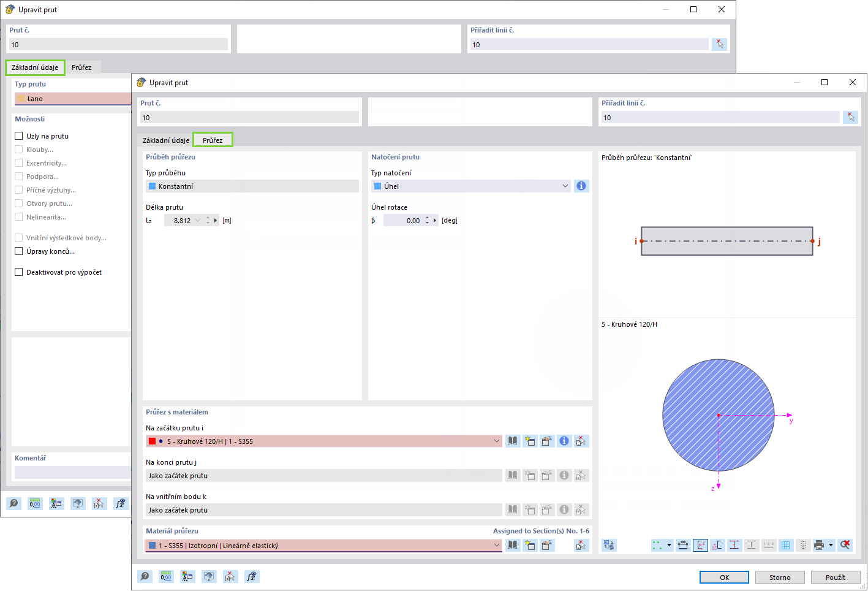Screen dimensions: 868x591
Task: Toggle the y-z axes display button
Action: (700, 545)
